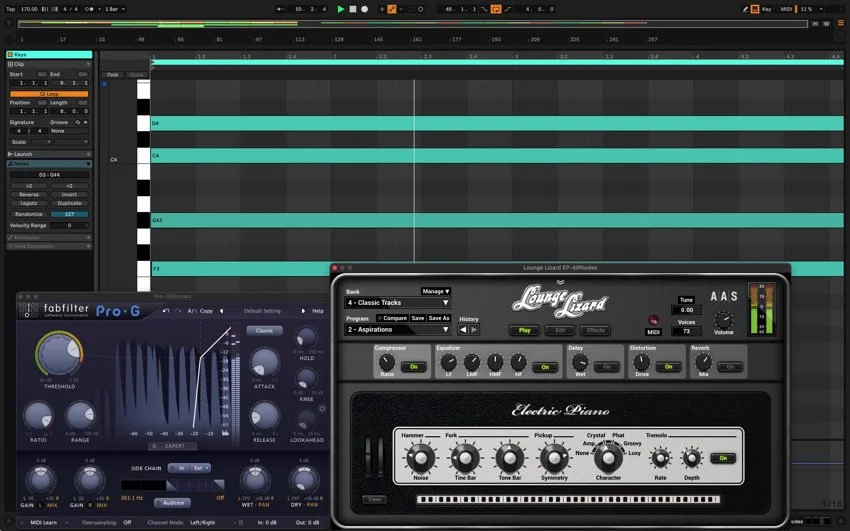
Task: Click the Tune value field 0.00
Action: click(x=686, y=310)
